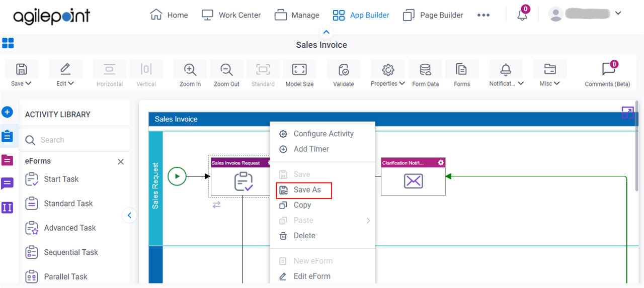
Task: Click the Sales Request swimlane label
Action: (x=155, y=185)
